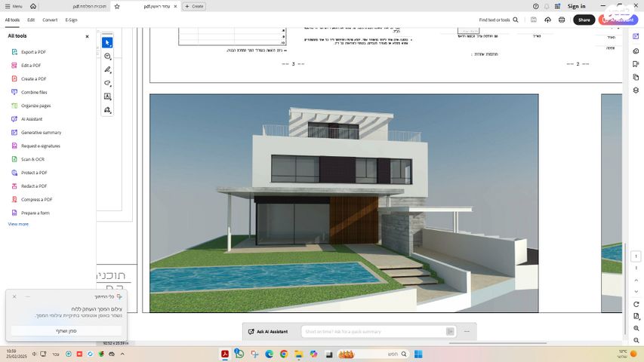Close the All tools panel
Screen dimensions: 644x362
click(87, 35)
